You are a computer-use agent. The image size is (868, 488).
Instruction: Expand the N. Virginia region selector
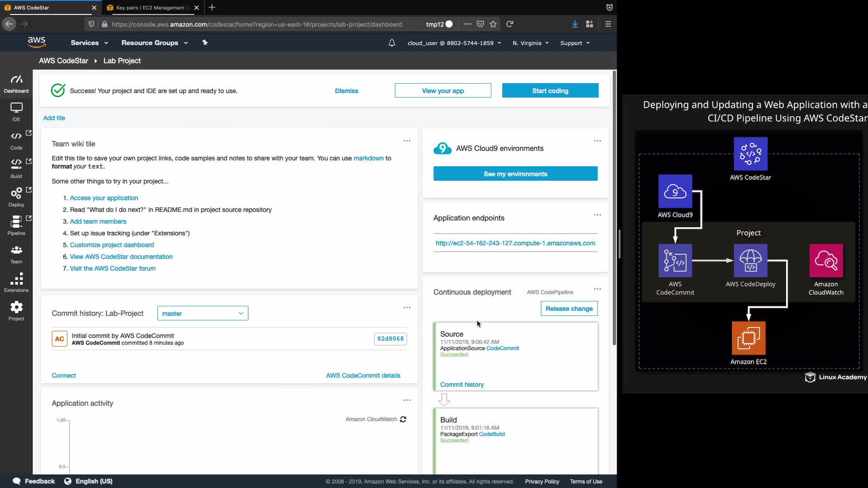pyautogui.click(x=530, y=43)
